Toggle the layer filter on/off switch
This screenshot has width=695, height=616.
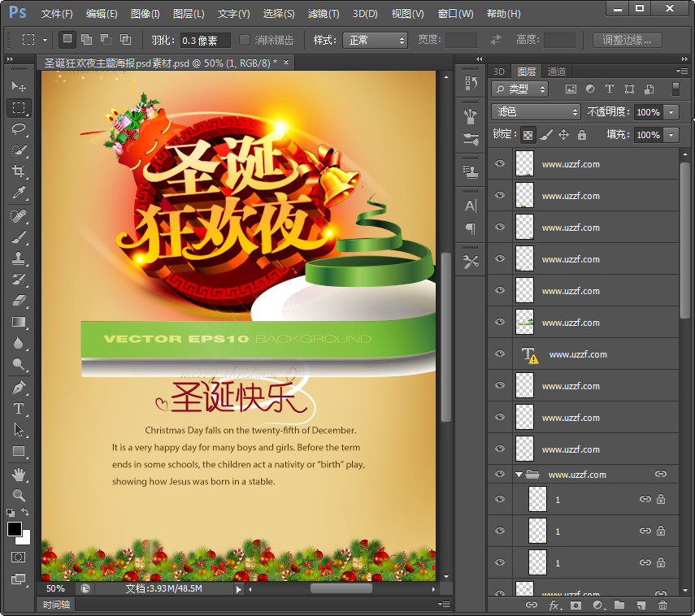pyautogui.click(x=675, y=89)
